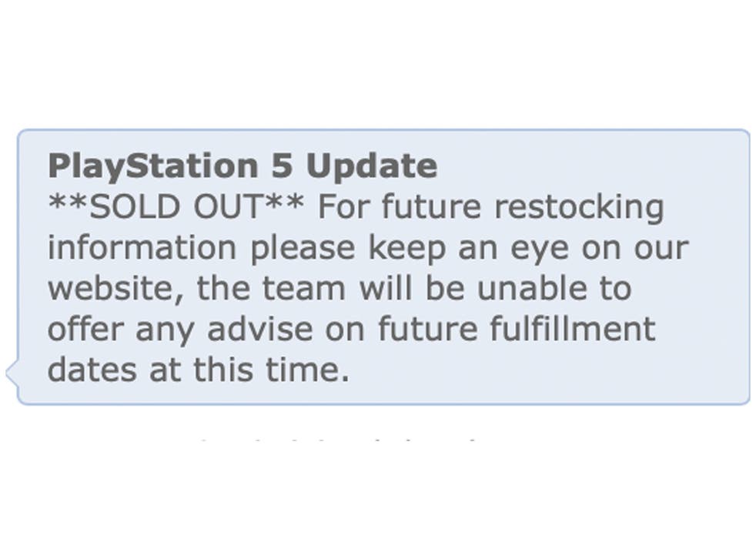Click the word 'information' in the message

pyautogui.click(x=142, y=247)
